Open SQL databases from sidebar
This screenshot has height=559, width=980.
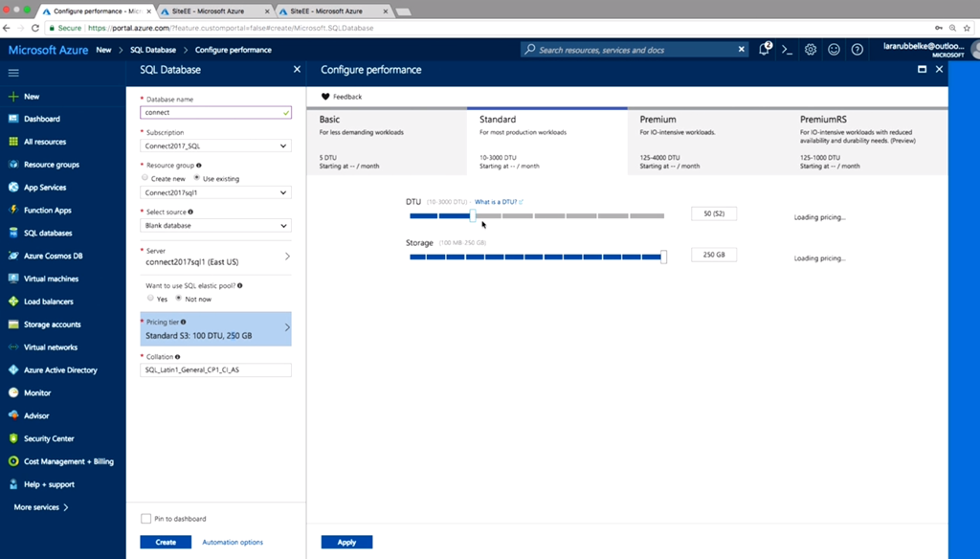(47, 233)
